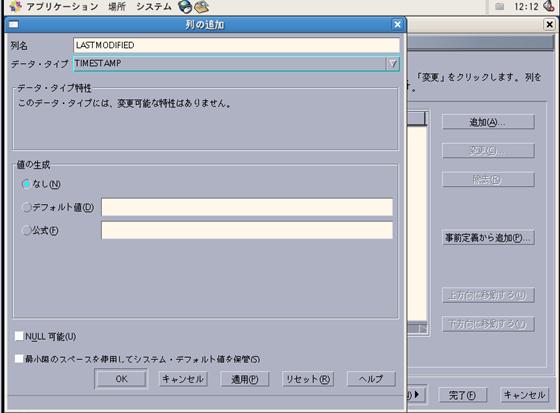Click the GNOME foot applications icon
The image size is (560, 413).
(x=16, y=6)
